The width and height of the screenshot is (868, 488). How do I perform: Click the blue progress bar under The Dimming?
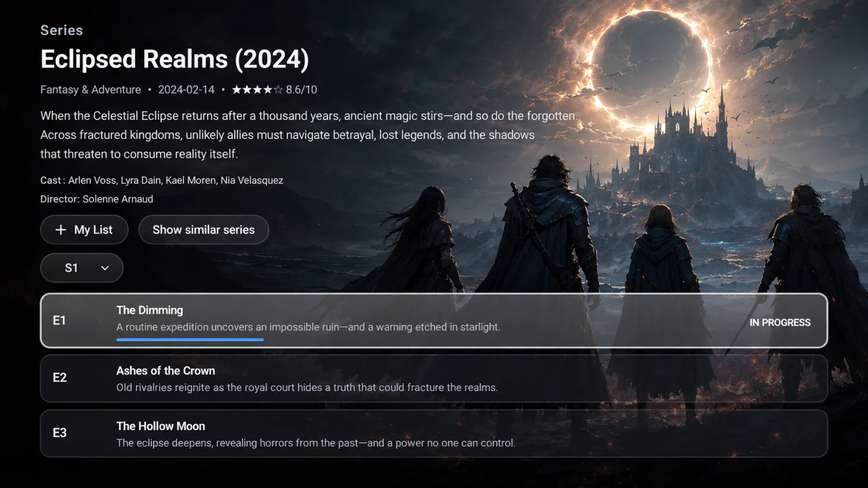[x=190, y=339]
